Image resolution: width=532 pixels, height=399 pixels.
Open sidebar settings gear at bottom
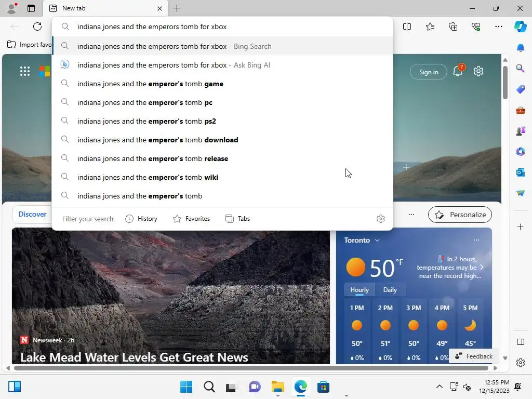click(521, 363)
